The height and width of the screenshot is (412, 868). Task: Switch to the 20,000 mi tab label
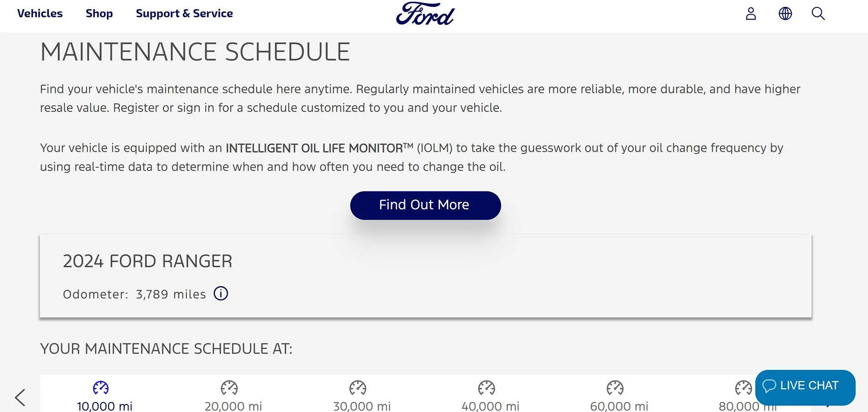233,406
